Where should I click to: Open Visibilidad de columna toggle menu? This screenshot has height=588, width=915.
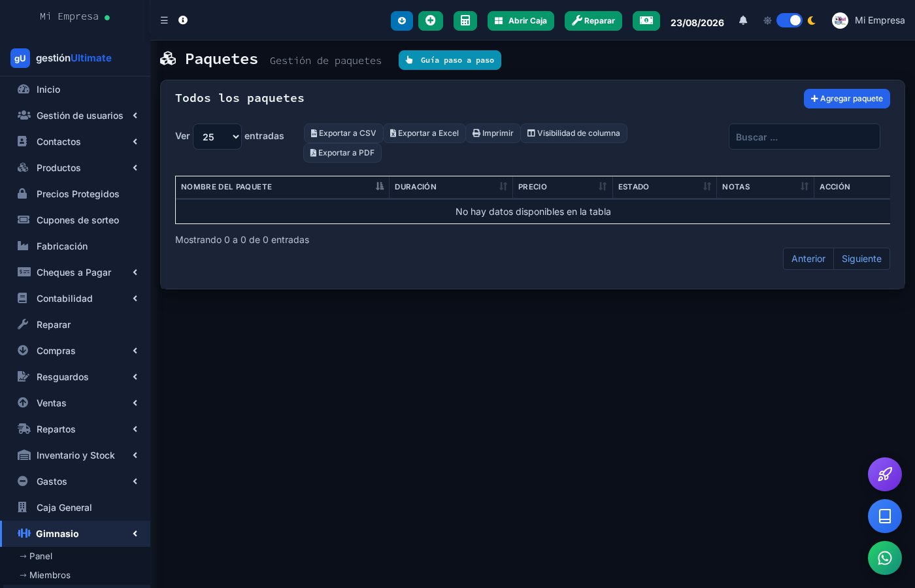574,133
